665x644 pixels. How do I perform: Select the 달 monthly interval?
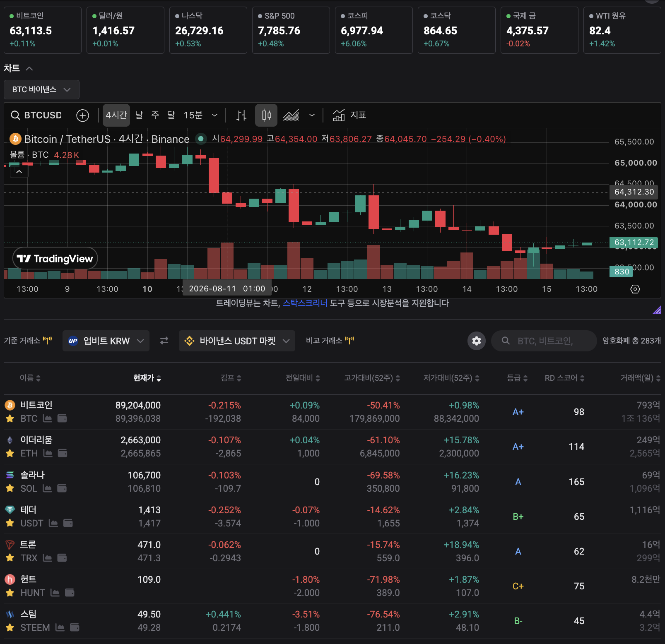coord(171,115)
